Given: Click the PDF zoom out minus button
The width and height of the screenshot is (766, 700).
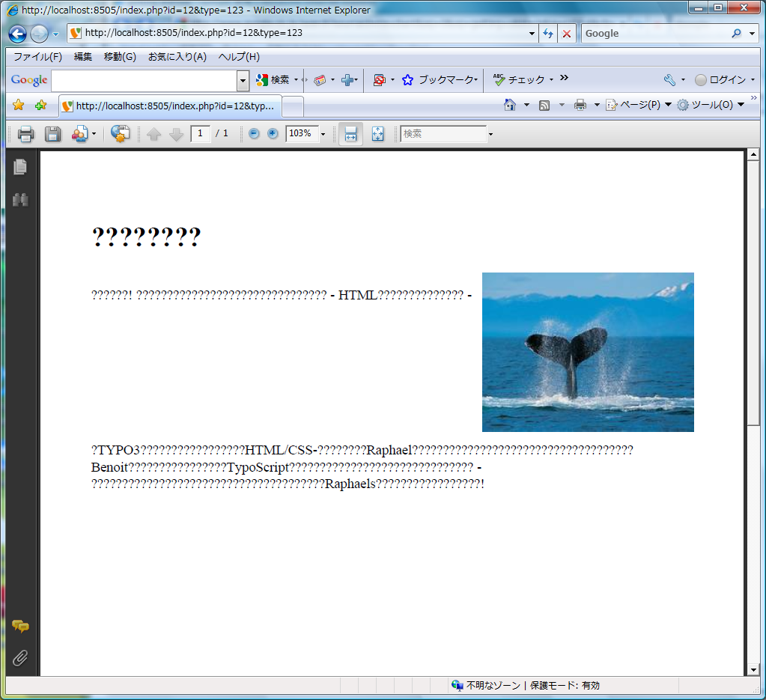Looking at the screenshot, I should pos(254,133).
